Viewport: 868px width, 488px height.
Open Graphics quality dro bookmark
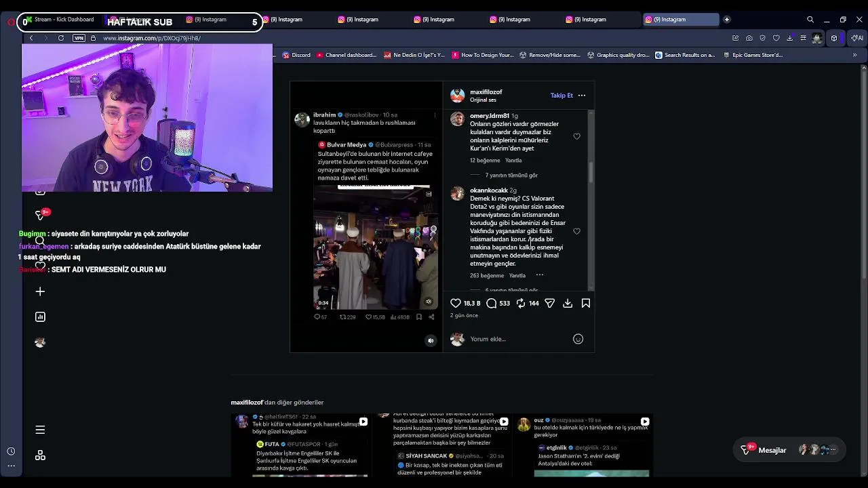[618, 55]
